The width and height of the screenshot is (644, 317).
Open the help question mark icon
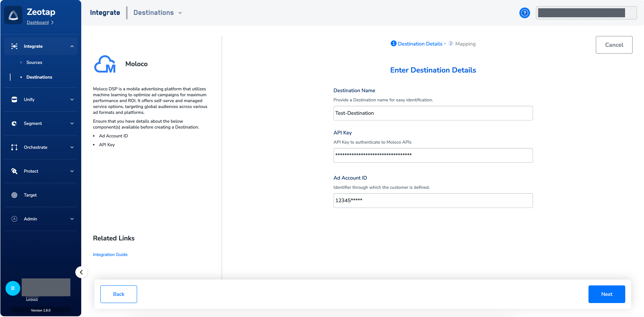[x=525, y=13]
